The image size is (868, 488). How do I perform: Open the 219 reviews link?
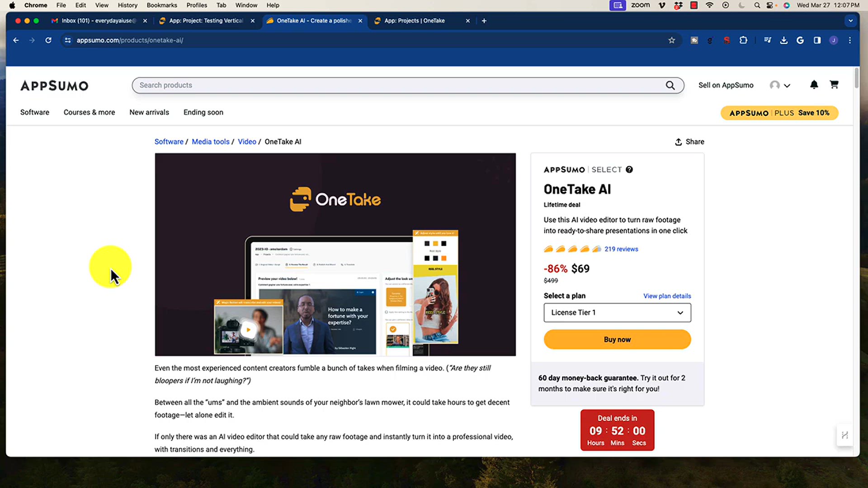[621, 249]
